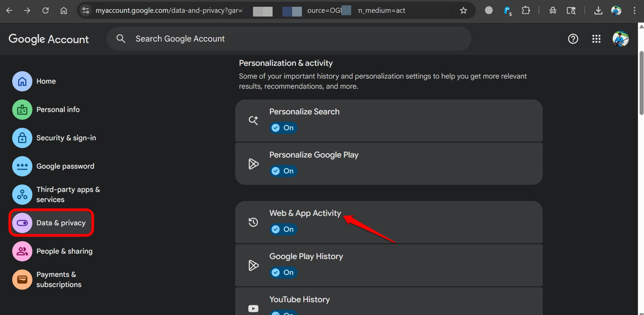The height and width of the screenshot is (315, 644).
Task: Click the page vertical scrollbar thumb
Action: click(641, 83)
